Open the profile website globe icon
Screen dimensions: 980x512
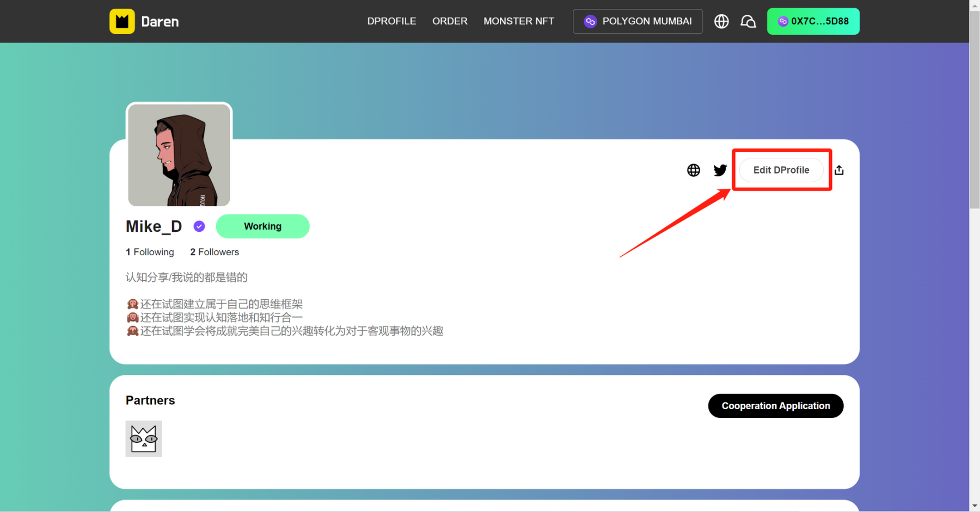pos(693,170)
